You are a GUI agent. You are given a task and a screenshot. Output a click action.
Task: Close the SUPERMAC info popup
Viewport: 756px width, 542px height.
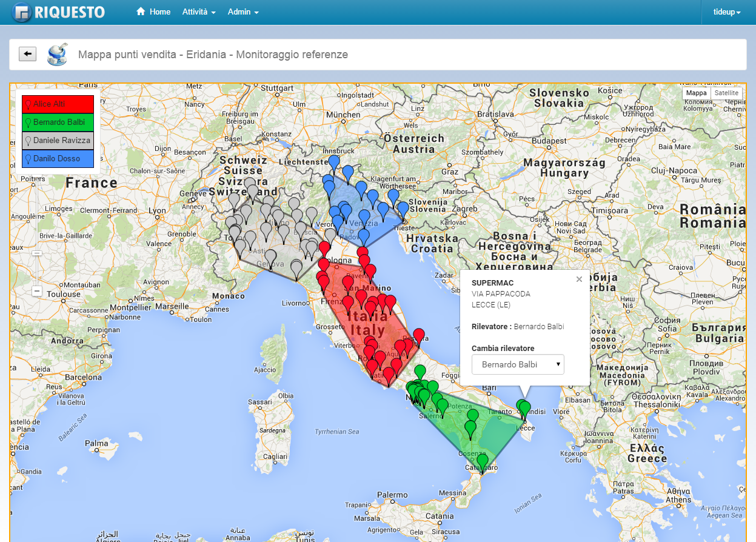pos(578,279)
